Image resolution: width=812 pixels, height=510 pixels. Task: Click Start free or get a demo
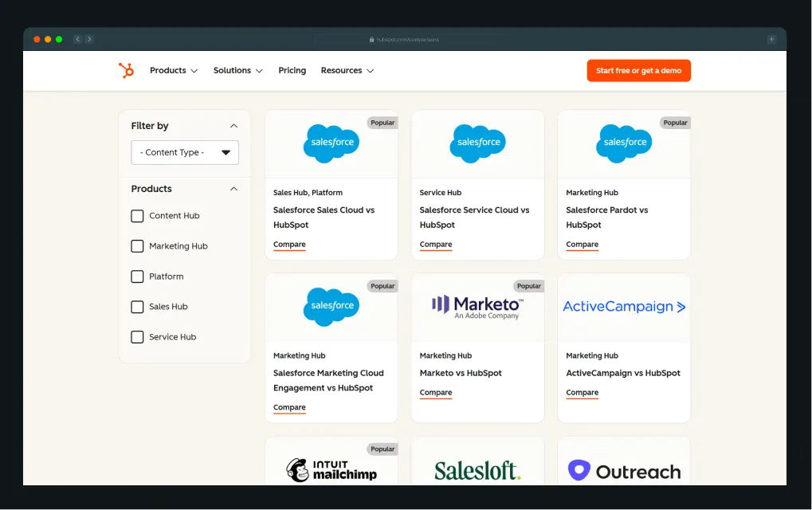tap(638, 70)
